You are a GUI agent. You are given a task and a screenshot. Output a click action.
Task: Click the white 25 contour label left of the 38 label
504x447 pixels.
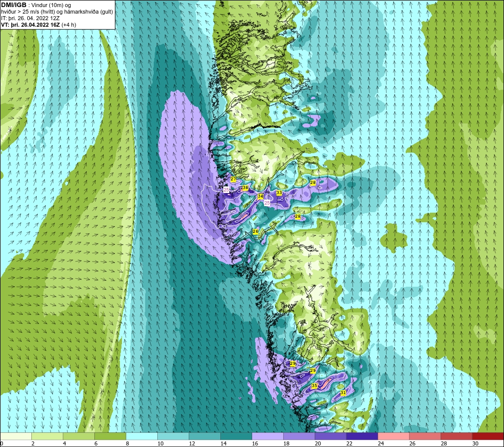tap(226, 190)
